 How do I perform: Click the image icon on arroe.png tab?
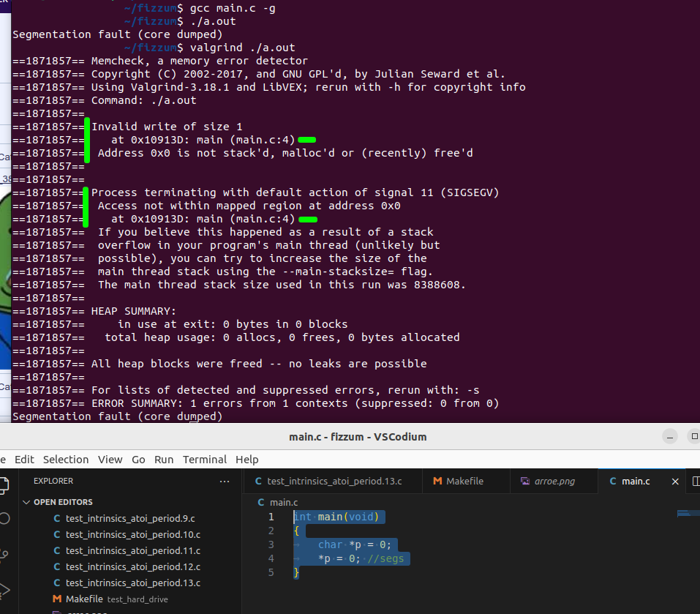(525, 481)
